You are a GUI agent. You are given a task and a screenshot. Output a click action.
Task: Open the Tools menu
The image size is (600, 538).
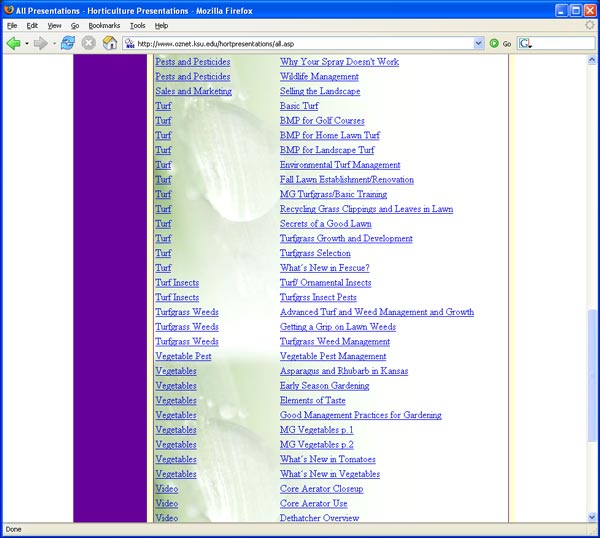point(137,26)
